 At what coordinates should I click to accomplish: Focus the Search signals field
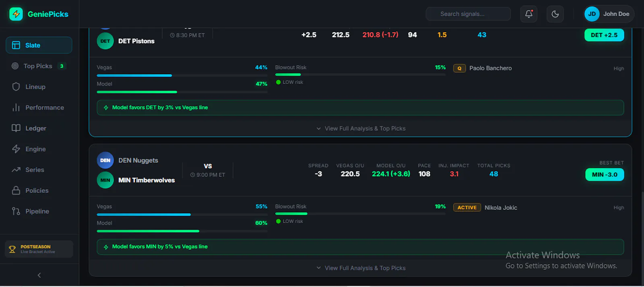click(468, 14)
